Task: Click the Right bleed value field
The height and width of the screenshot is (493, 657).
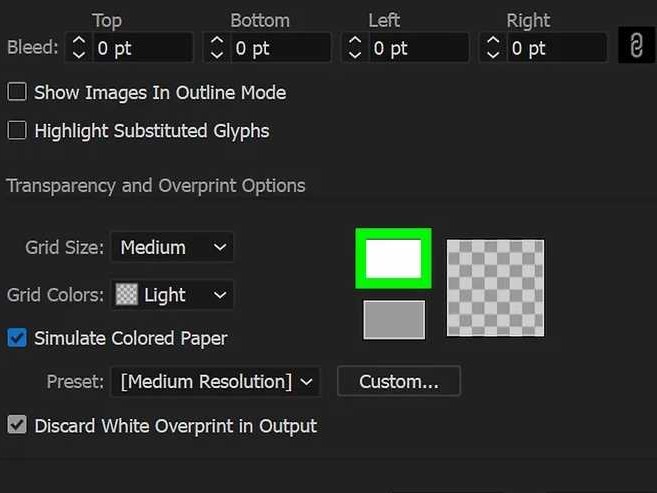Action: (555, 48)
